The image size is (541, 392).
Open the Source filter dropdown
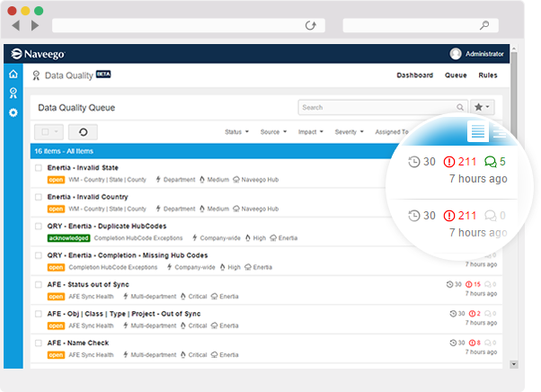point(273,132)
